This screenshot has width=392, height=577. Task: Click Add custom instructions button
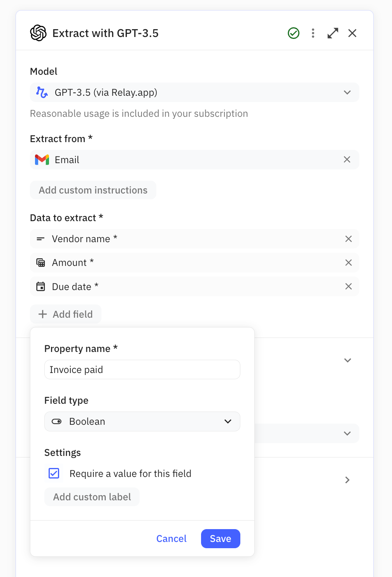click(x=93, y=190)
